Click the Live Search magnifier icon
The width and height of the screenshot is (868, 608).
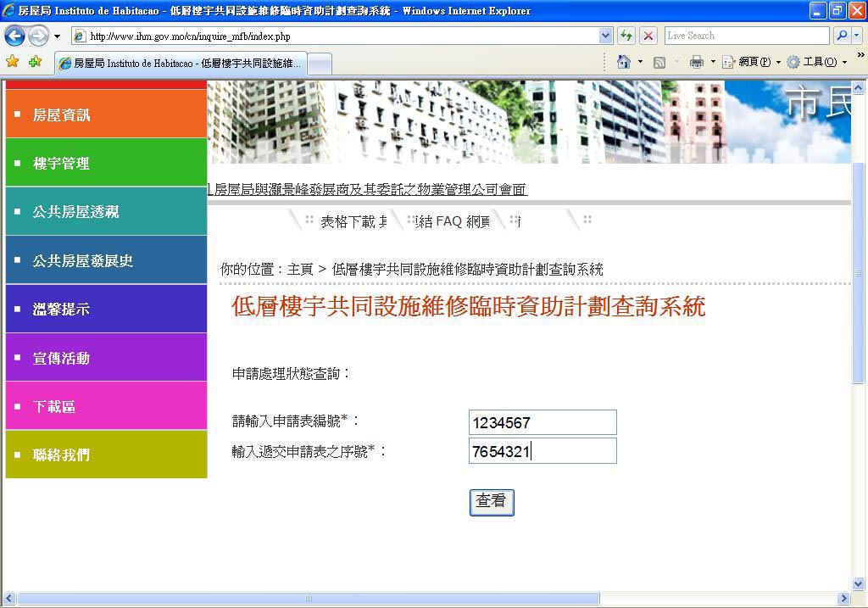842,36
